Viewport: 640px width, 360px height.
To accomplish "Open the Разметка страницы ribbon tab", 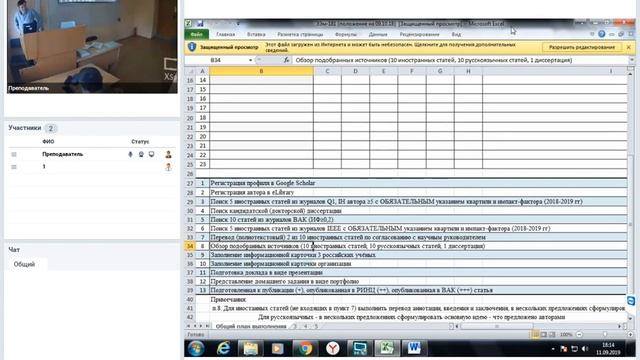I will pyautogui.click(x=300, y=34).
